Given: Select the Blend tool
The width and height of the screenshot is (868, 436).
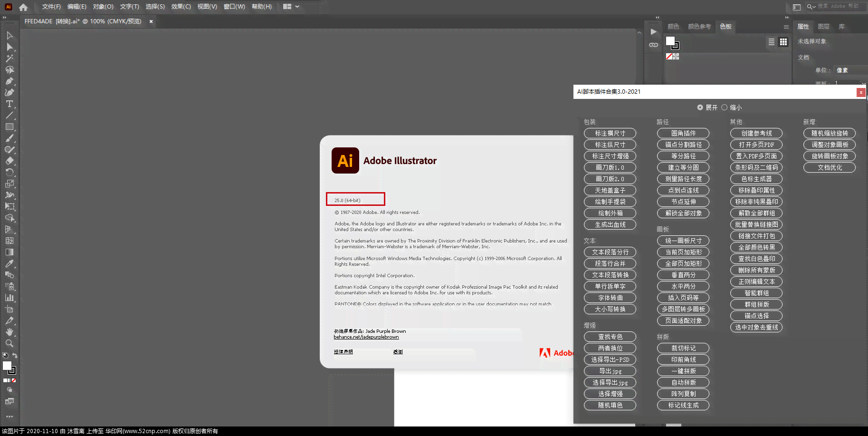Looking at the screenshot, I should coord(10,275).
